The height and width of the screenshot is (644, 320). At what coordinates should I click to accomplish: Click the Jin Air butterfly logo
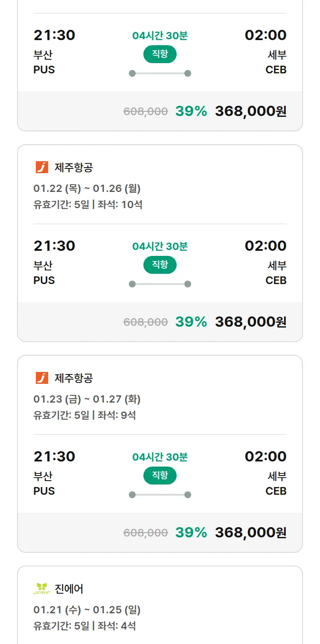[x=42, y=589]
